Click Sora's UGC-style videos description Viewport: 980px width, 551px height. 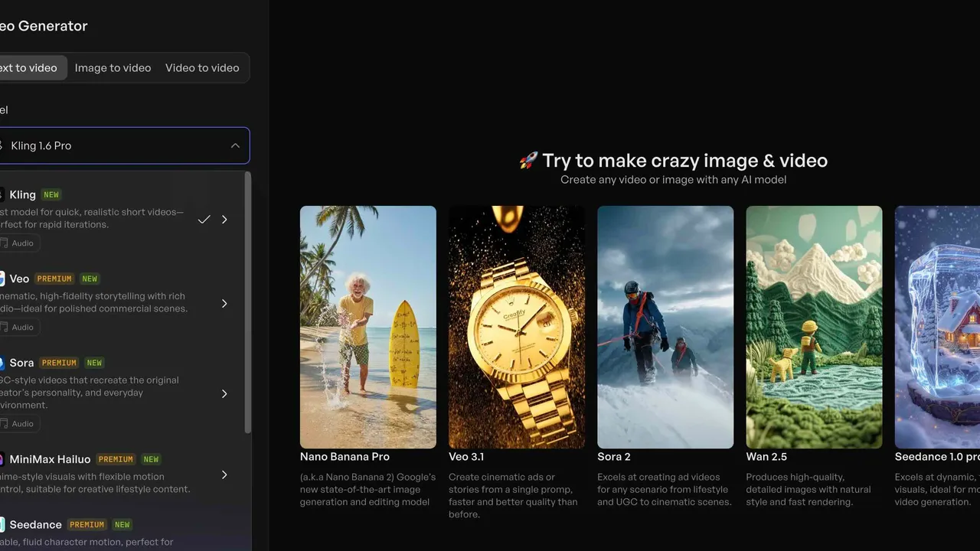tap(90, 393)
